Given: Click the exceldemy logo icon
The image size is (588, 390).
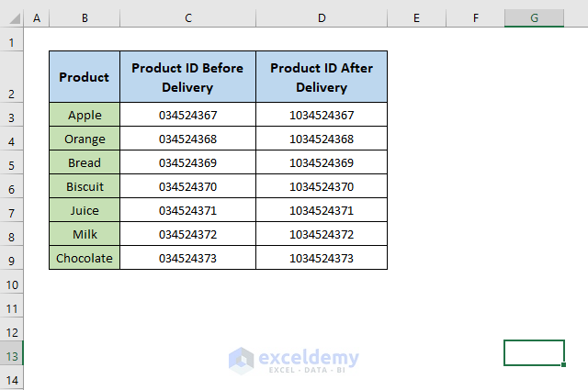Looking at the screenshot, I should (242, 359).
